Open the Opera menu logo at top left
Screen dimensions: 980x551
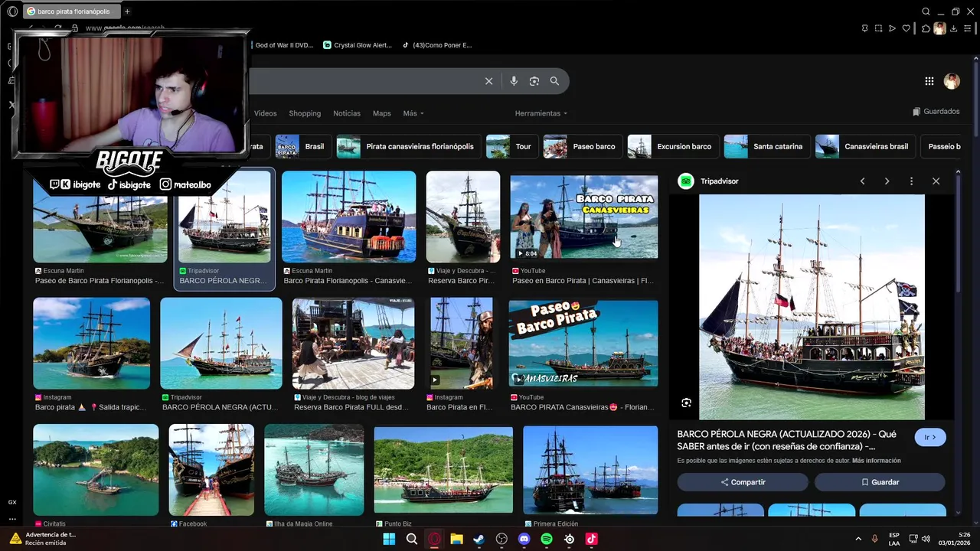pos(12,11)
